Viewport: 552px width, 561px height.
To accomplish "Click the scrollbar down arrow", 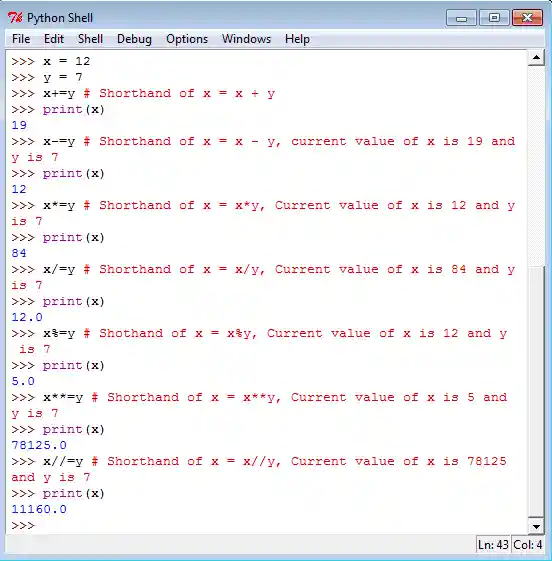I will tap(536, 526).
